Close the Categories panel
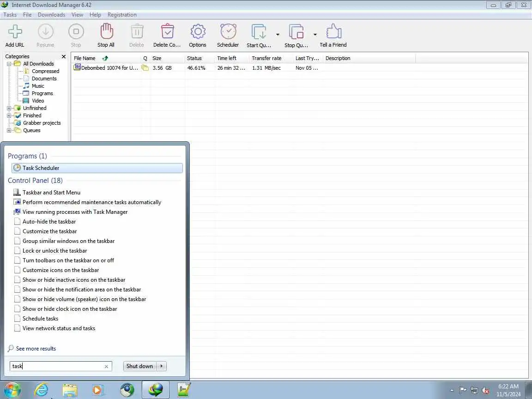The width and height of the screenshot is (532, 399). pyautogui.click(x=63, y=56)
